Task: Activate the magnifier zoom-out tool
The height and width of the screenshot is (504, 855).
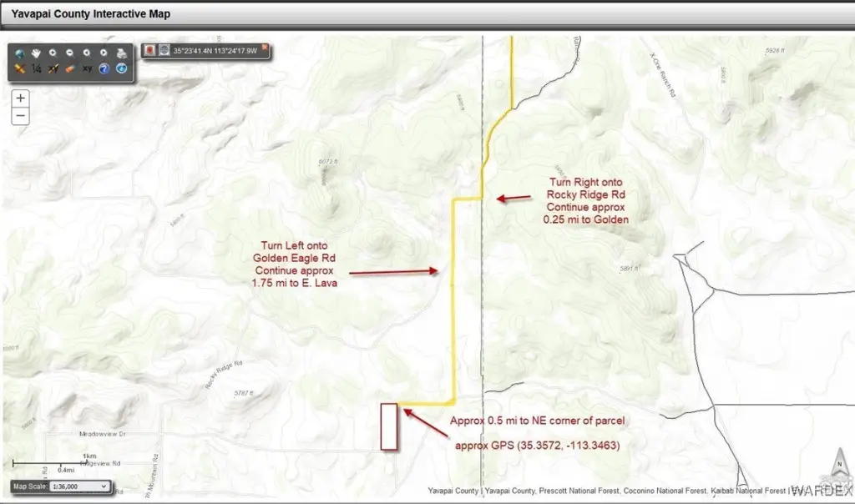Action: pyautogui.click(x=70, y=52)
